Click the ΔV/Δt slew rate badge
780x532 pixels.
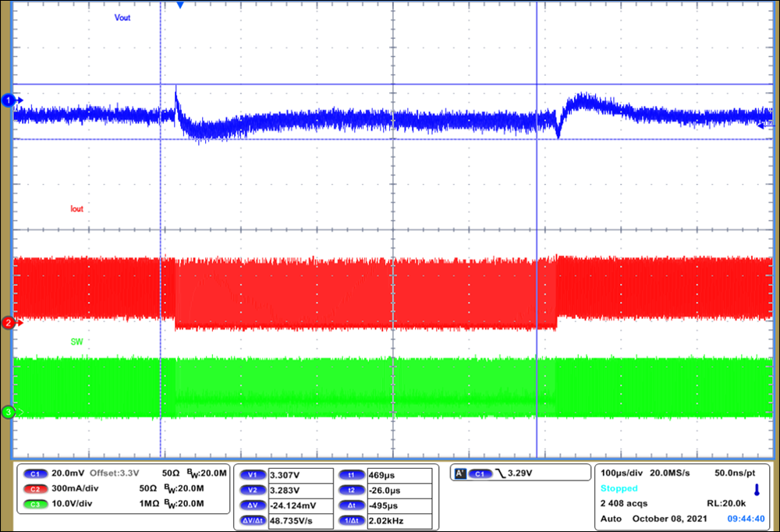pos(254,519)
